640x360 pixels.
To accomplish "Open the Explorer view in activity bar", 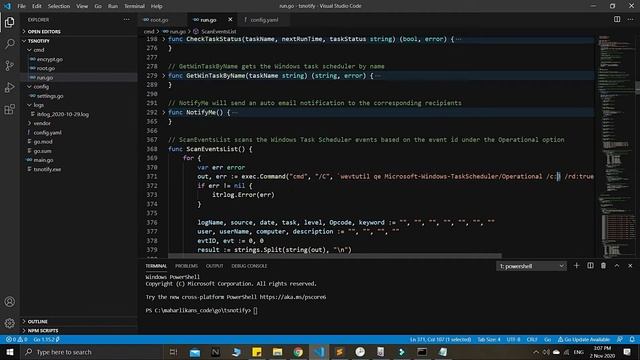I will [x=10, y=22].
